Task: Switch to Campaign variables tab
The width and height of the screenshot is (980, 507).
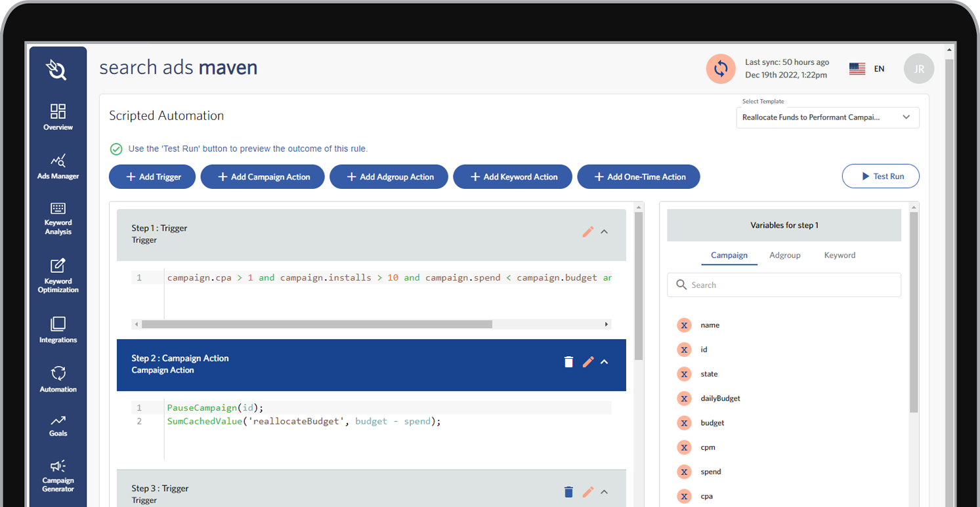Action: (x=729, y=255)
